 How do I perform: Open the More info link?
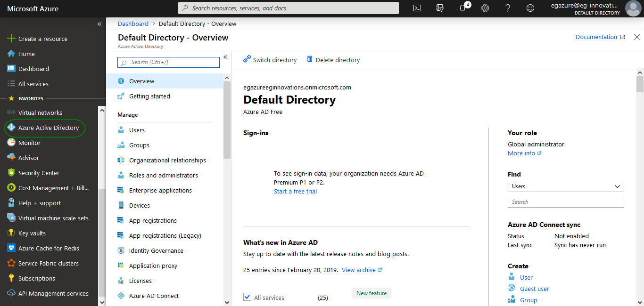pos(525,153)
